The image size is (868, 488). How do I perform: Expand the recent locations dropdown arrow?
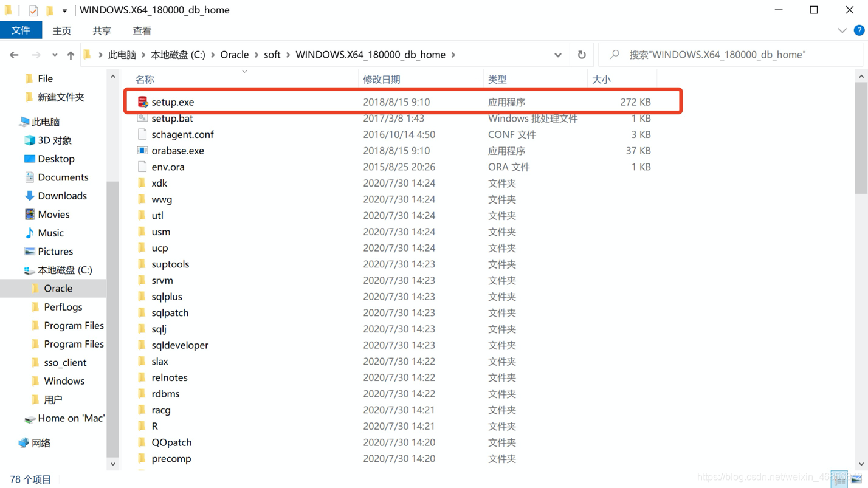click(x=55, y=55)
